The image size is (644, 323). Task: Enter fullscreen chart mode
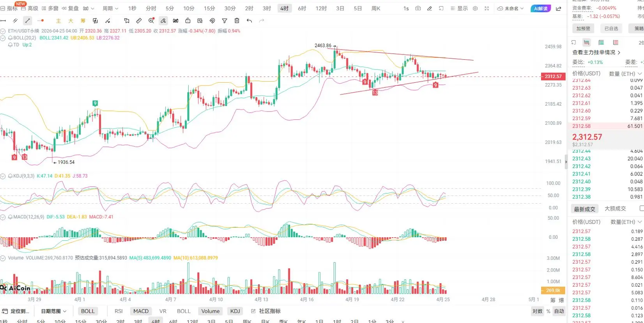click(487, 8)
